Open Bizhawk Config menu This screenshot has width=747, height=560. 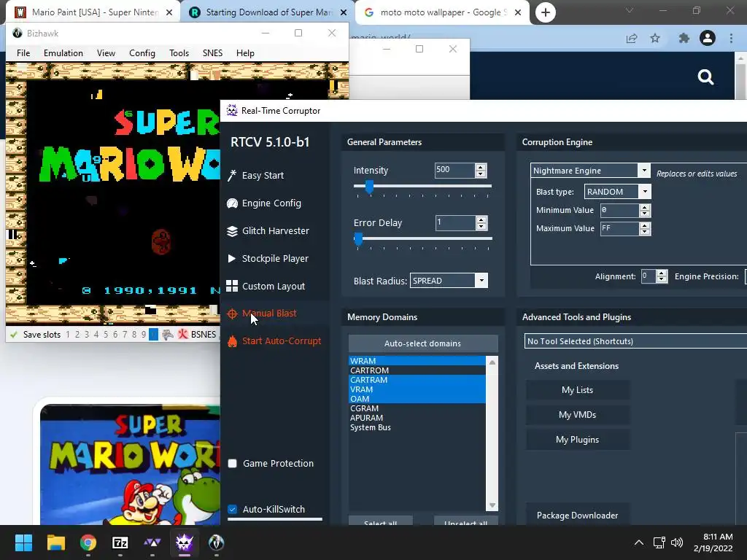pyautogui.click(x=142, y=52)
